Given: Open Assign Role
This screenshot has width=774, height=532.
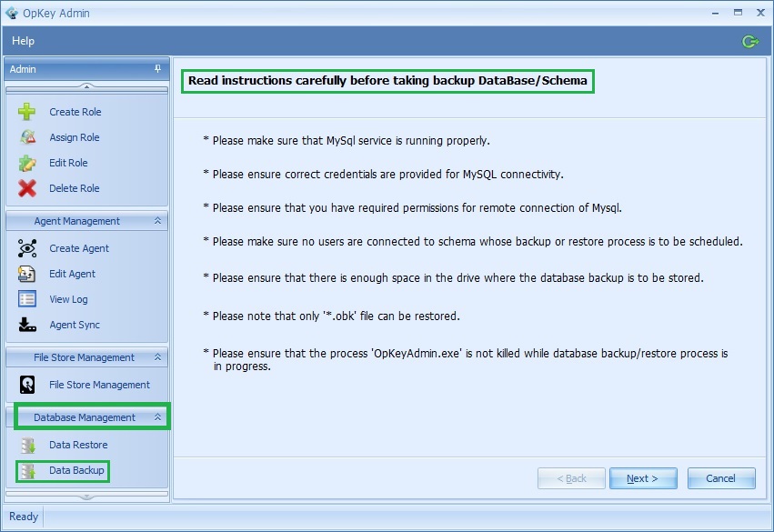Looking at the screenshot, I should 74,137.
